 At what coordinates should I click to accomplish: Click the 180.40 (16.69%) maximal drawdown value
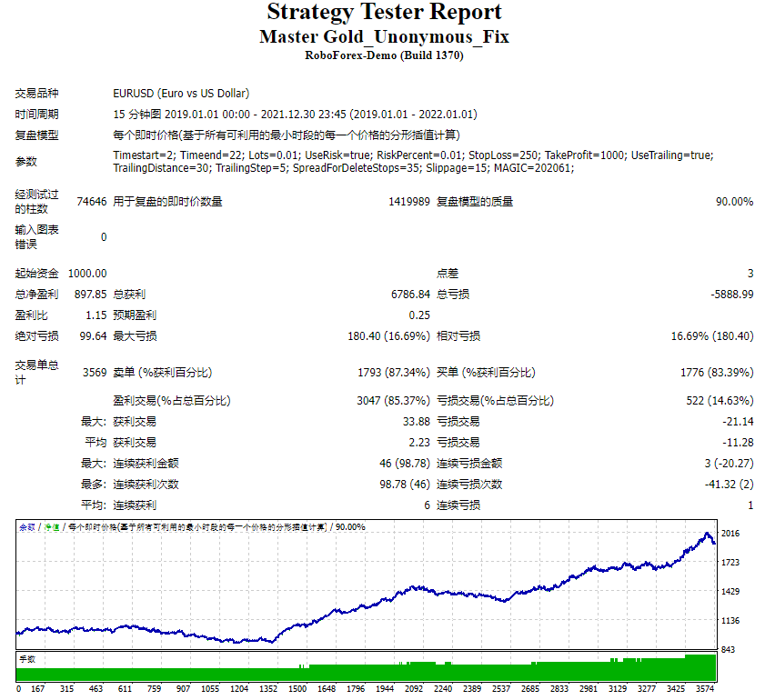point(388,335)
